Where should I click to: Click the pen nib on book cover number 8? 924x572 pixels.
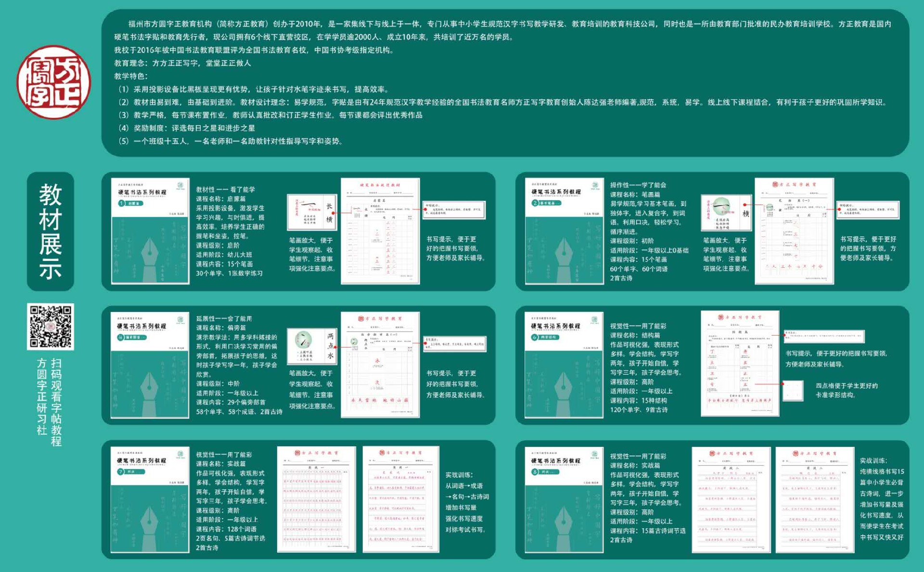pyautogui.click(x=564, y=521)
